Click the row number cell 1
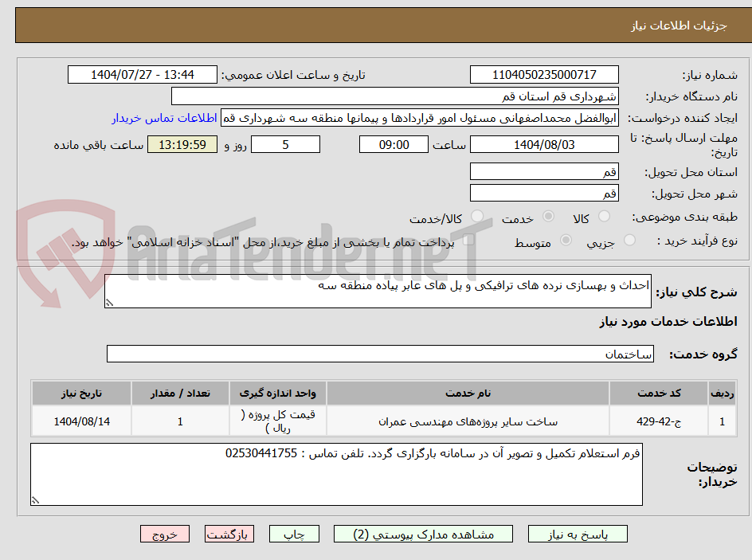This screenshot has height=560, width=752. tap(723, 421)
